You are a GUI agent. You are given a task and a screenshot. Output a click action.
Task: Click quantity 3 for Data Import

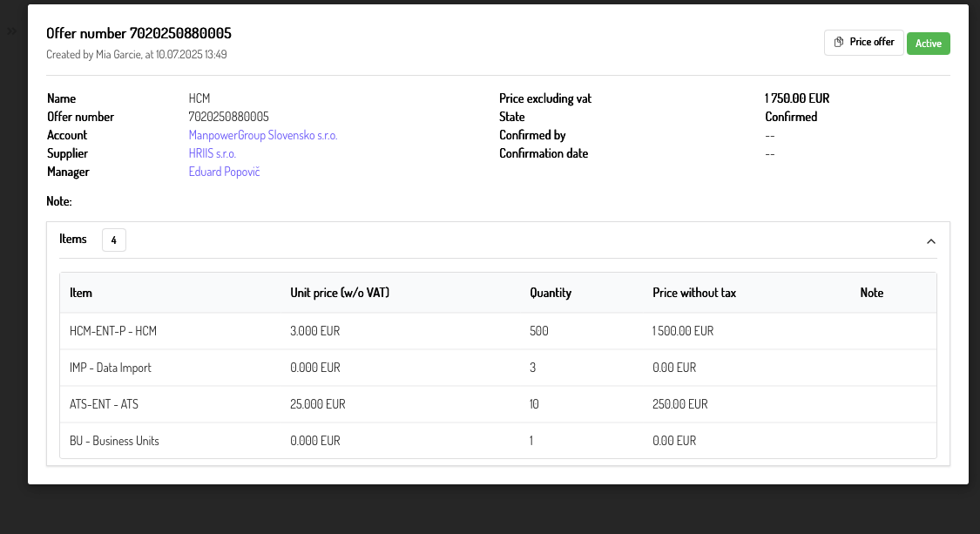532,368
